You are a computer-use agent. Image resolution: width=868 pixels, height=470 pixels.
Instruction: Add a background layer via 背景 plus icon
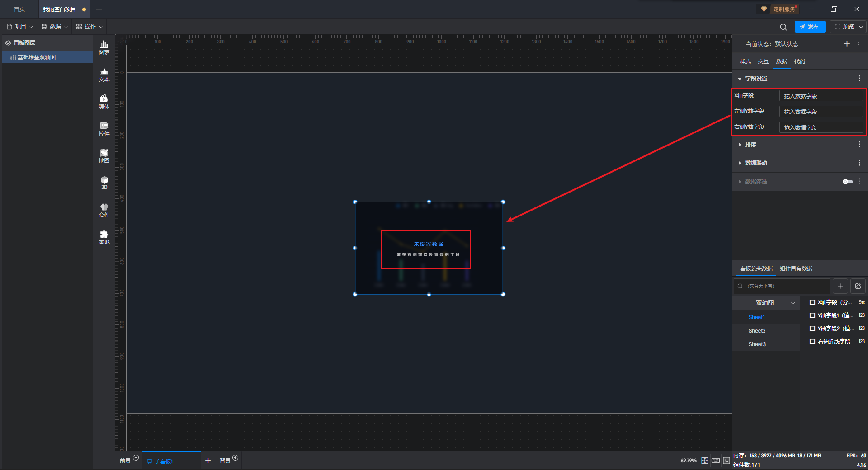[235, 458]
